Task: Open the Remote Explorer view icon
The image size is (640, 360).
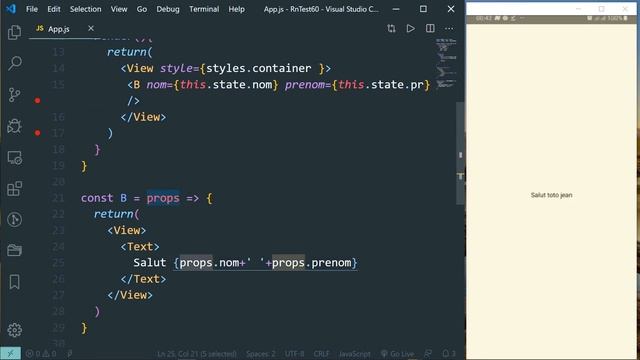Action: pyautogui.click(x=14, y=158)
